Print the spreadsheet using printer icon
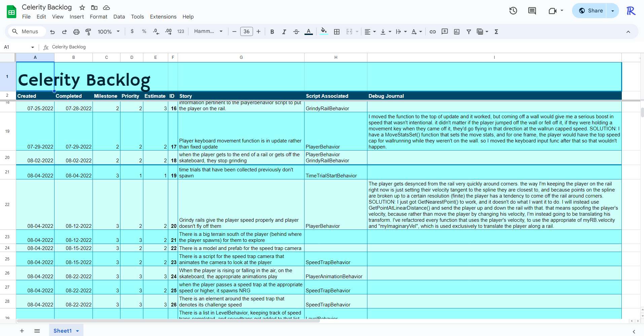Viewport: 644px width, 336px height. coord(76,32)
